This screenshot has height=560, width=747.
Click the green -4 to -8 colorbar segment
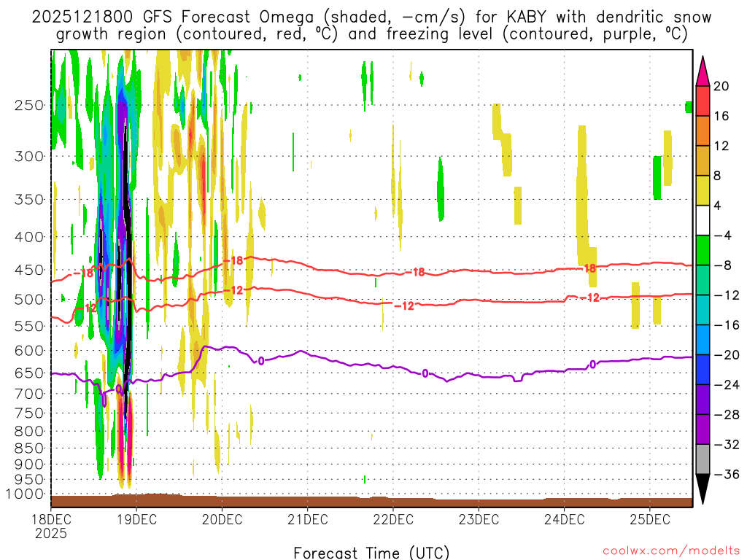click(x=703, y=250)
